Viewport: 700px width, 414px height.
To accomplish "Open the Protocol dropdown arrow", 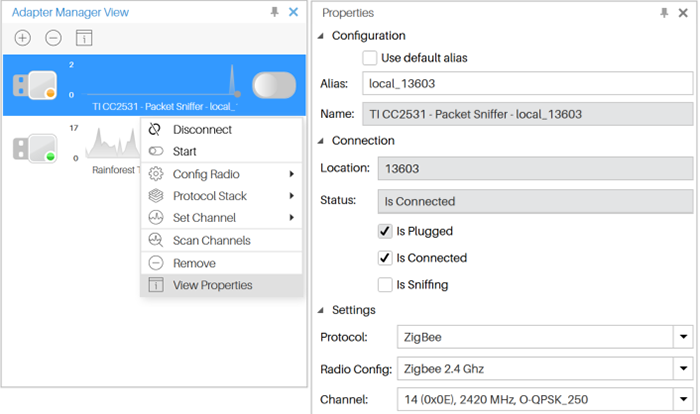I will tap(683, 337).
